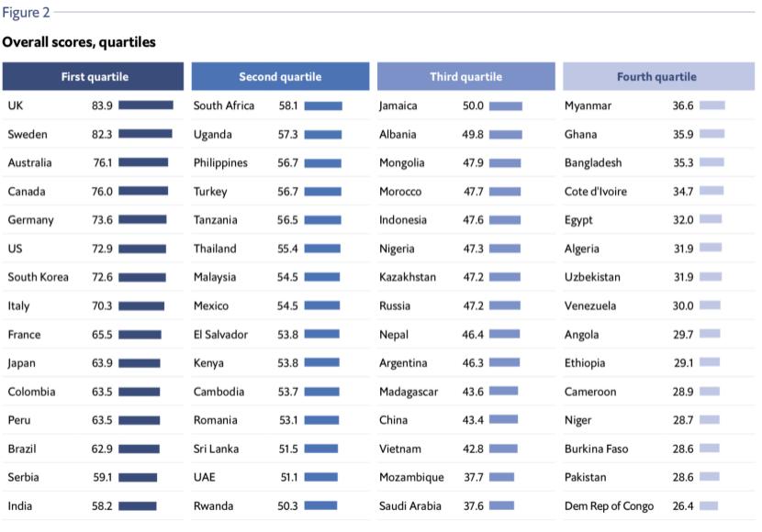Select Sweden's score value 82.3
762x532 pixels.
102,134
